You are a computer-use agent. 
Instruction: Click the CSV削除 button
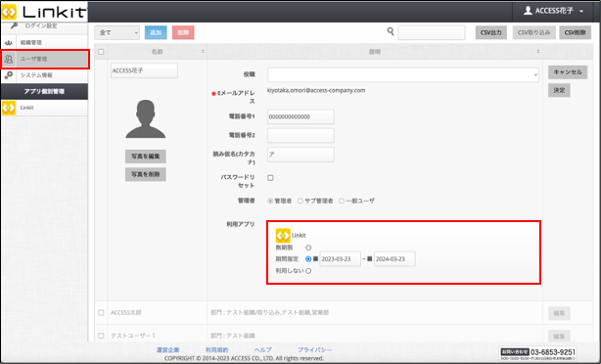click(575, 32)
